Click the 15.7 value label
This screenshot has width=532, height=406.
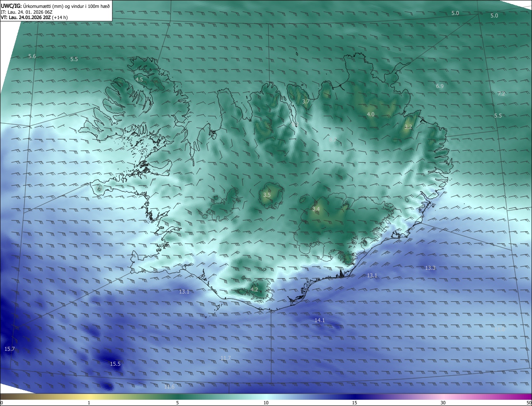point(10,349)
